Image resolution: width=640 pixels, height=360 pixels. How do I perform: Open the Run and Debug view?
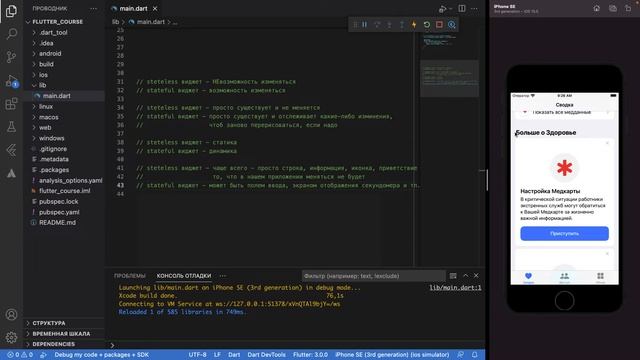pos(11,80)
